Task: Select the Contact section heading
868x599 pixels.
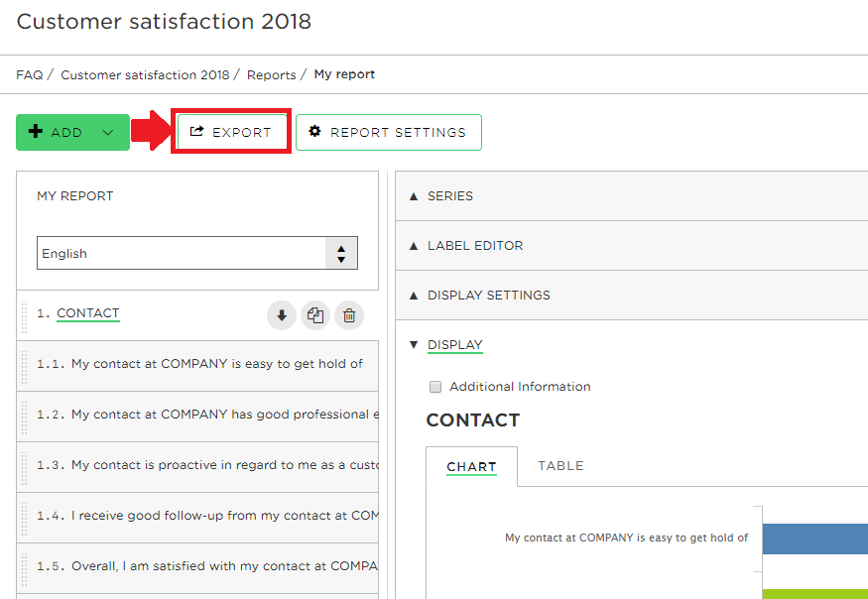Action: [88, 313]
